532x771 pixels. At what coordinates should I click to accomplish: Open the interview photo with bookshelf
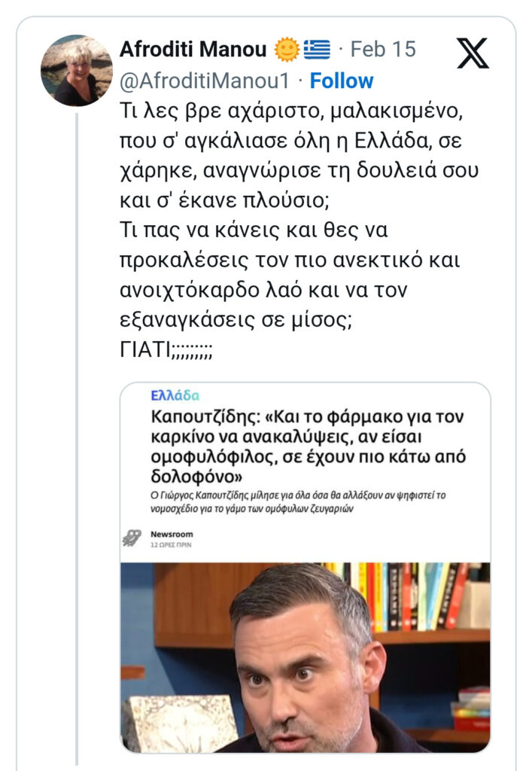click(x=305, y=657)
